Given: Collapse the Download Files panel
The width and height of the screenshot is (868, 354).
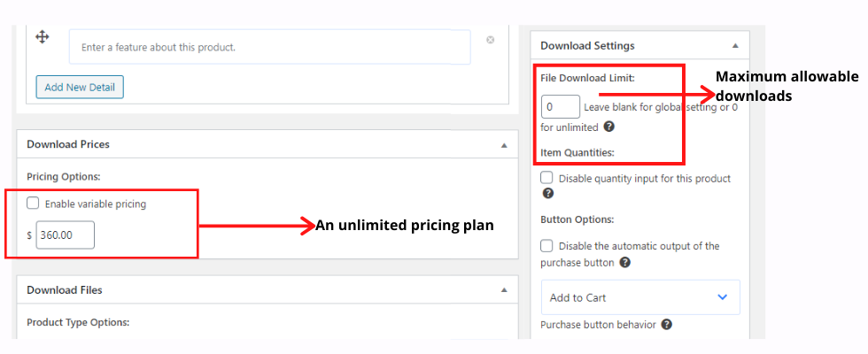Looking at the screenshot, I should (504, 290).
